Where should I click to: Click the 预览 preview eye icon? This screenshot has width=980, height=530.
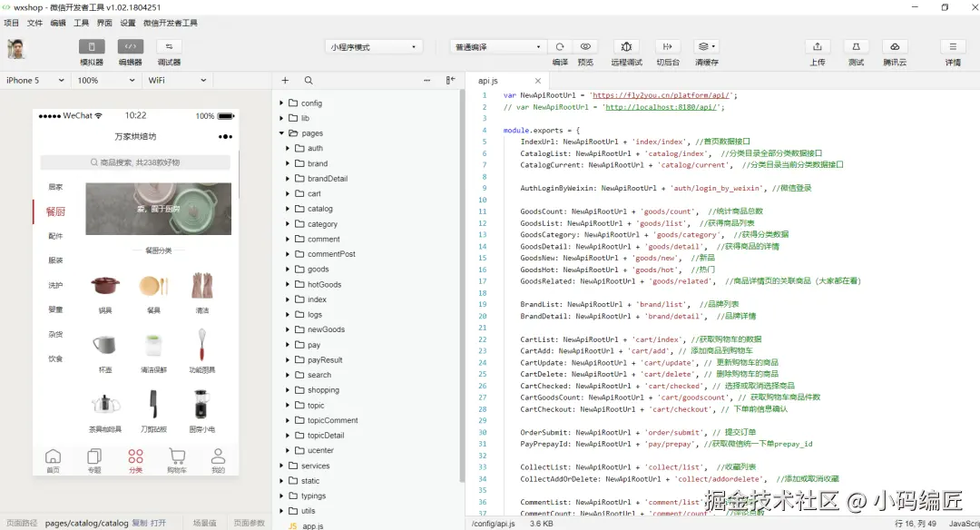pyautogui.click(x=585, y=46)
